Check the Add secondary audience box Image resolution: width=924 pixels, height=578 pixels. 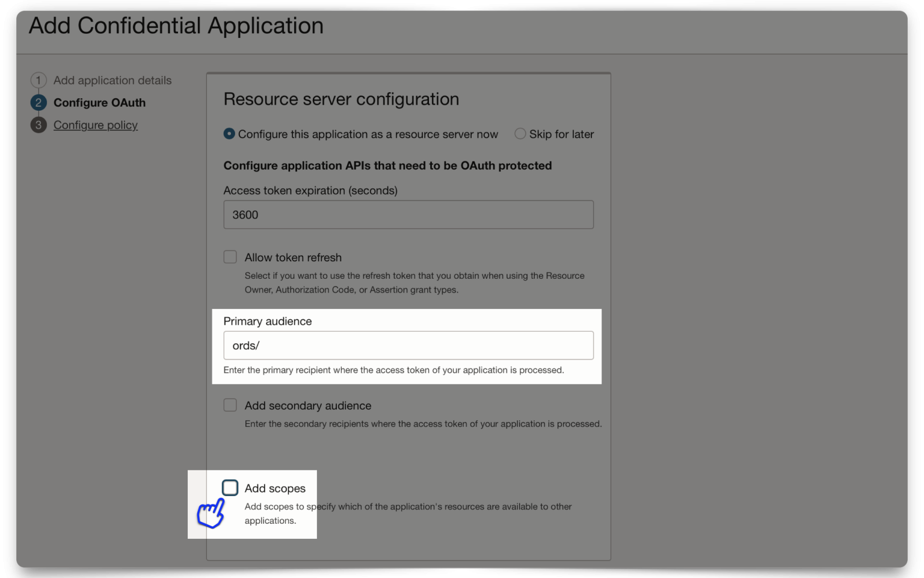230,405
